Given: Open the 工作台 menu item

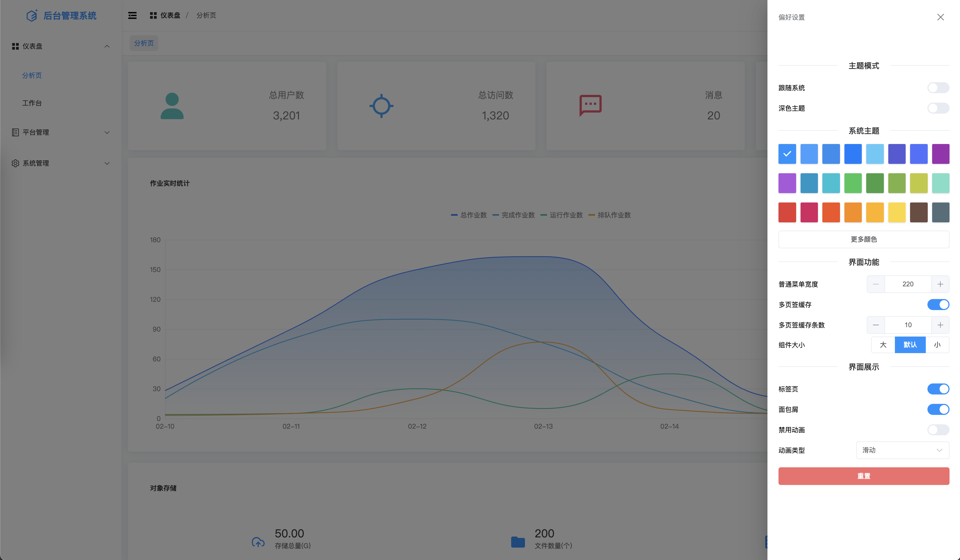Looking at the screenshot, I should click(32, 103).
